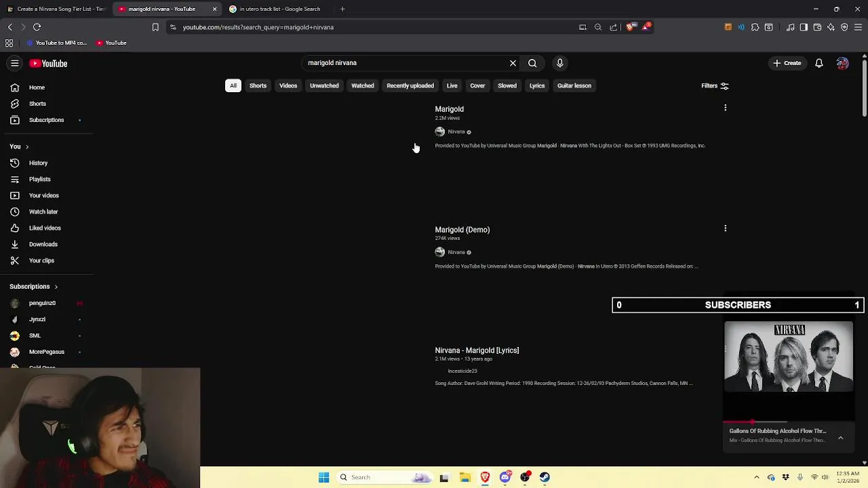This screenshot has height=488, width=868.
Task: Open the browser extensions puzzle icon
Action: tap(755, 27)
